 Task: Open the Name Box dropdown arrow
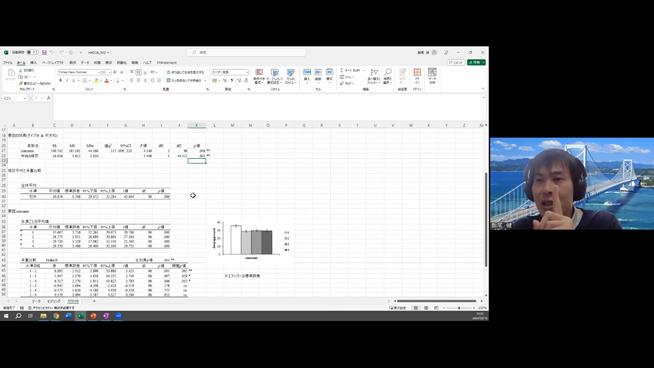coord(25,98)
